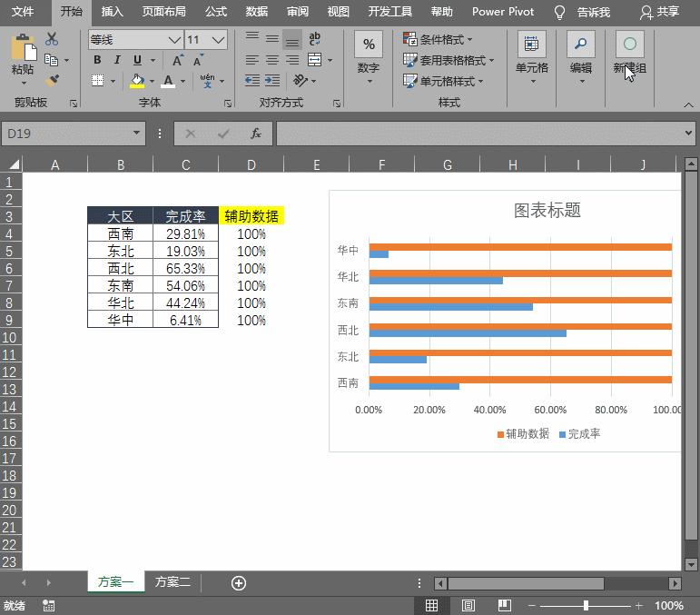Add new sheet with plus icon
Screen dimensions: 700x615
[x=239, y=583]
